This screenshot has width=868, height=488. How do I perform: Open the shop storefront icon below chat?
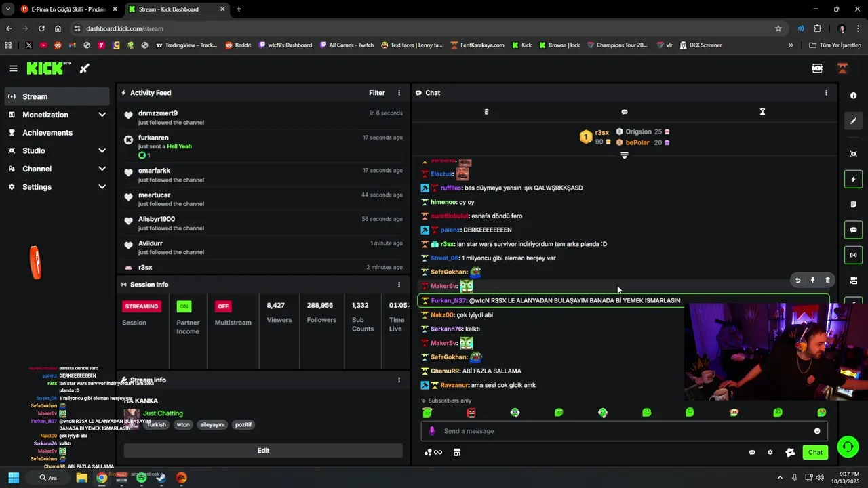pyautogui.click(x=457, y=453)
